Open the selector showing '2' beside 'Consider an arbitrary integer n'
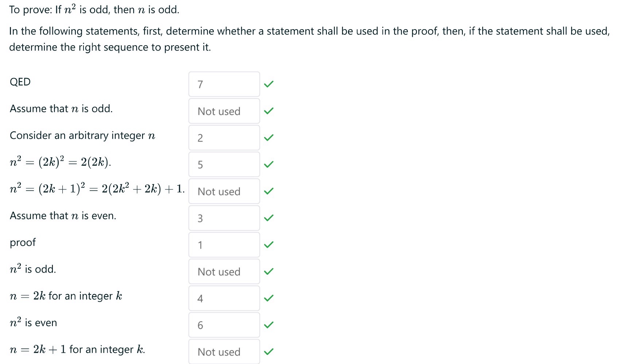The image size is (635, 364). click(224, 138)
